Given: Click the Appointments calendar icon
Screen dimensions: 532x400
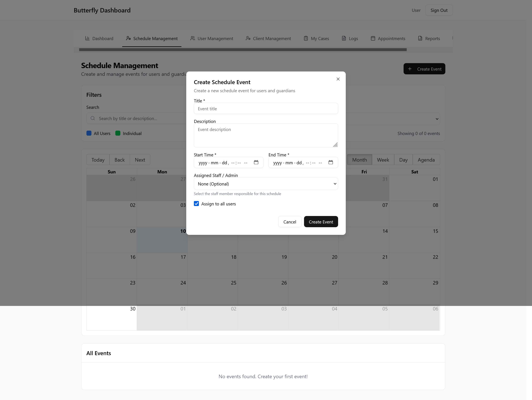Looking at the screenshot, I should coord(373,38).
